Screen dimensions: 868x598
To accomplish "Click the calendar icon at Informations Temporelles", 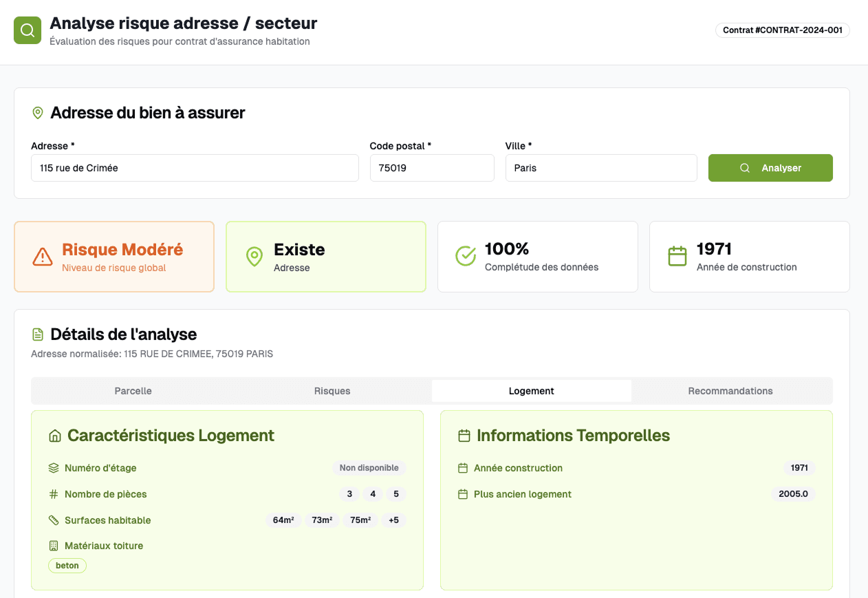I will tap(464, 436).
